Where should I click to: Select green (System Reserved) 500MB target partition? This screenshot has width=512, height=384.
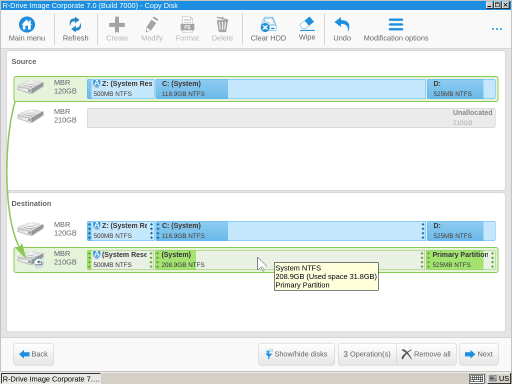point(121,260)
